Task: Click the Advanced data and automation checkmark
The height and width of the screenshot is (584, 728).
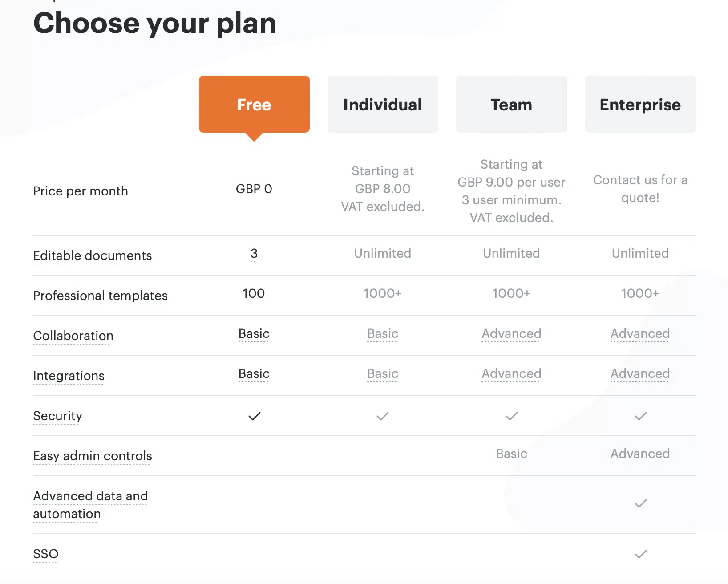Action: coord(640,503)
